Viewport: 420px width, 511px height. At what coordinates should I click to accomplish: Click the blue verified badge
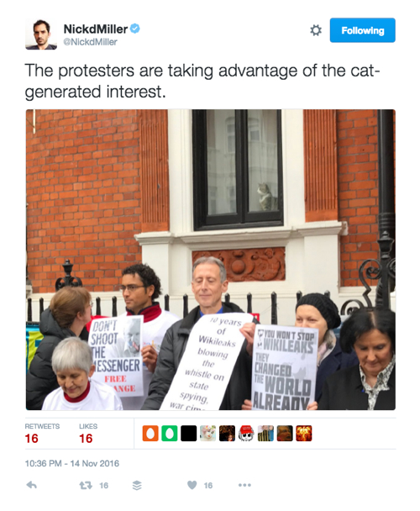coord(135,29)
